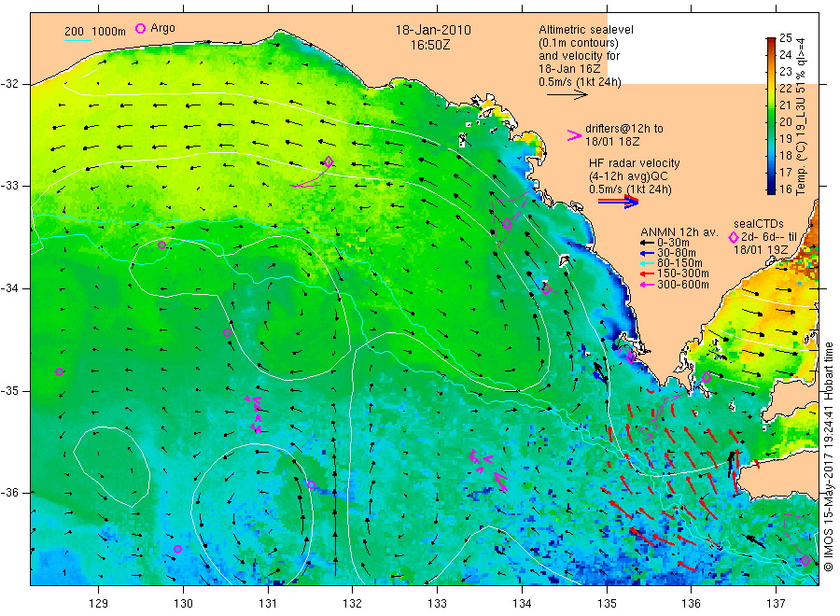This screenshot has height=616, width=840.
Task: Select the sealCTD diamond near 34.7S 135.3E
Action: pos(631,357)
